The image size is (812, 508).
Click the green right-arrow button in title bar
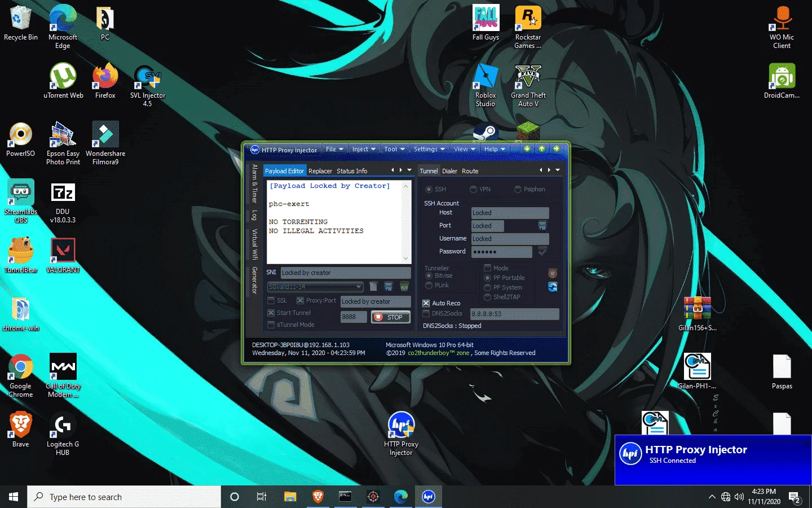[556, 149]
